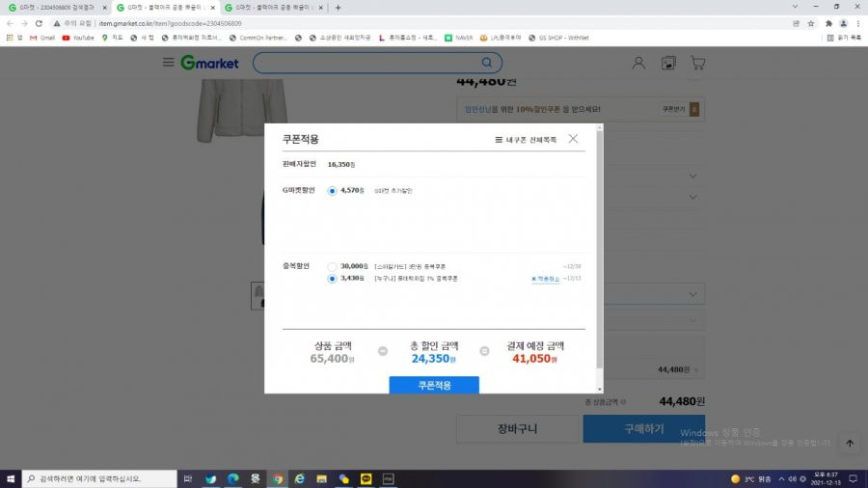
Task: Expand the first option dropdown chevron
Action: 693,176
